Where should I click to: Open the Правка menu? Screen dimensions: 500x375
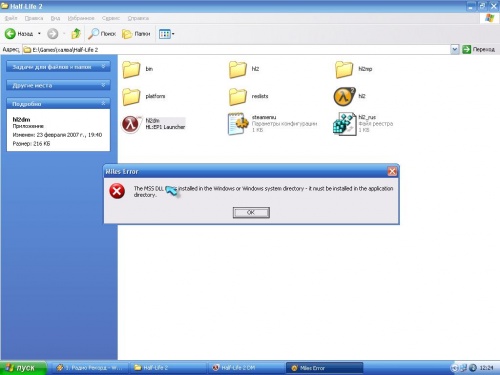click(34, 18)
